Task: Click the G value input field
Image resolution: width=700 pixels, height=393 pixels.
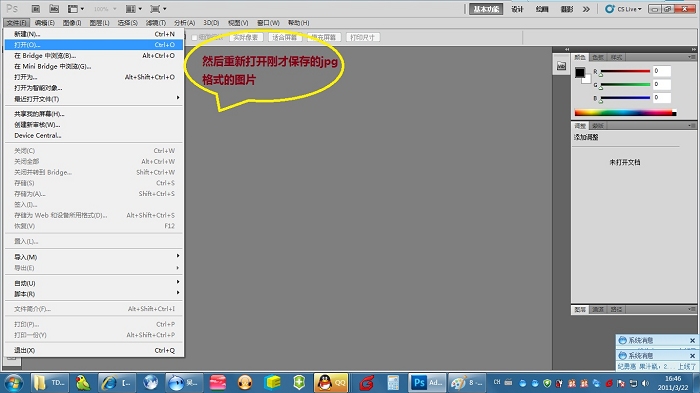Action: [662, 84]
